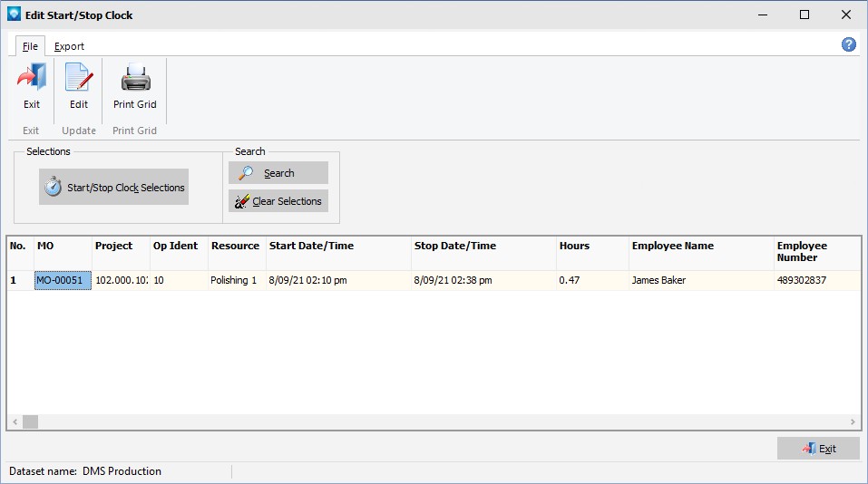Click the Search button
Screen dimensions: 868x484
click(278, 173)
